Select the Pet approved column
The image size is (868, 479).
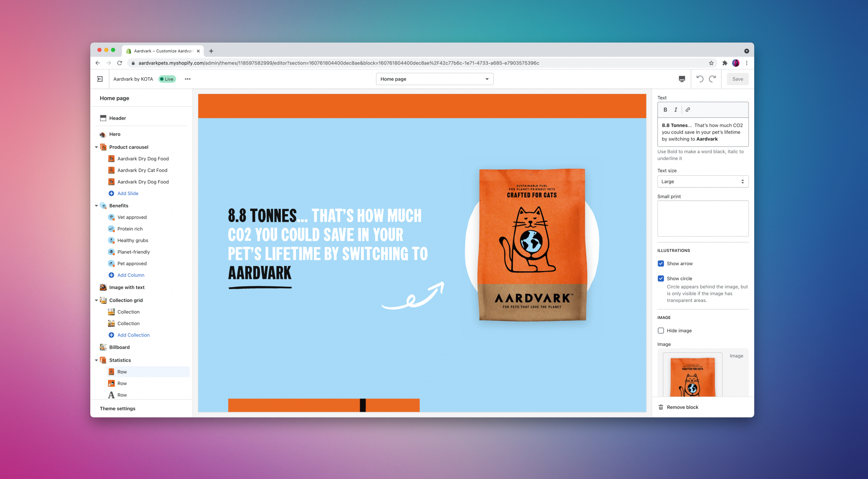(132, 264)
